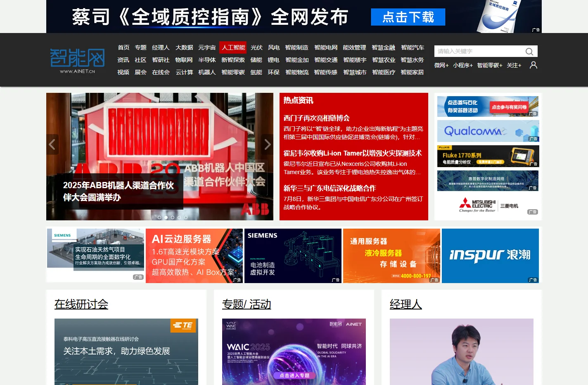588x385 pixels.
Task: Select the highlighted 人工智能 tab
Action: pos(233,47)
